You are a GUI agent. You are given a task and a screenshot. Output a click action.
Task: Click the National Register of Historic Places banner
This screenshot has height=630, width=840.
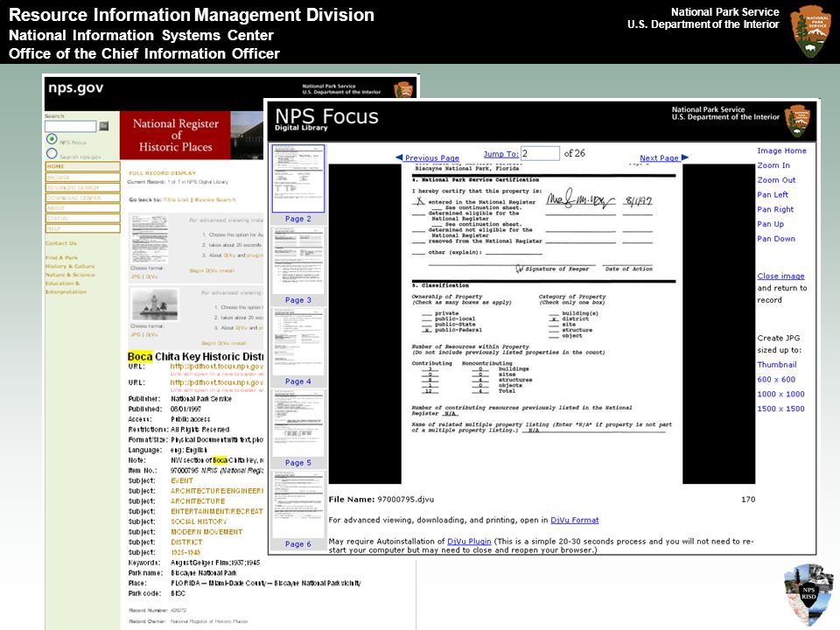pos(175,136)
